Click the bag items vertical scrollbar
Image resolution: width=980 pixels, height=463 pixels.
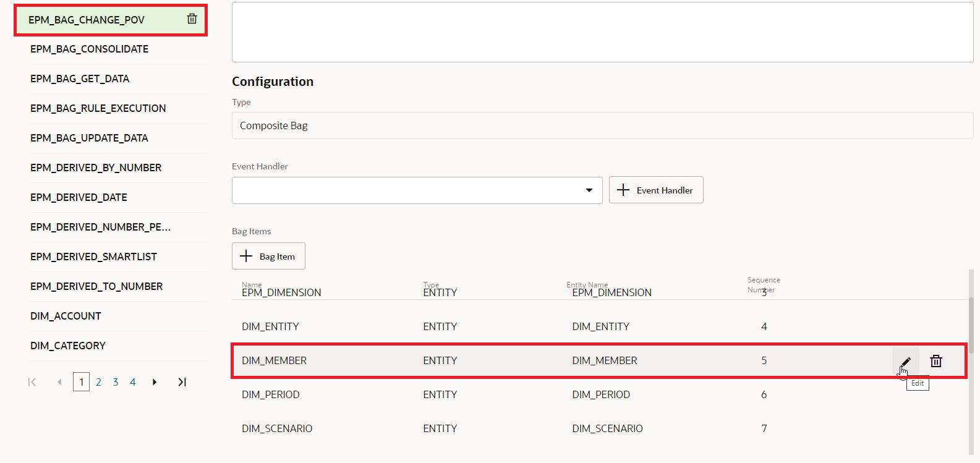coord(971,325)
